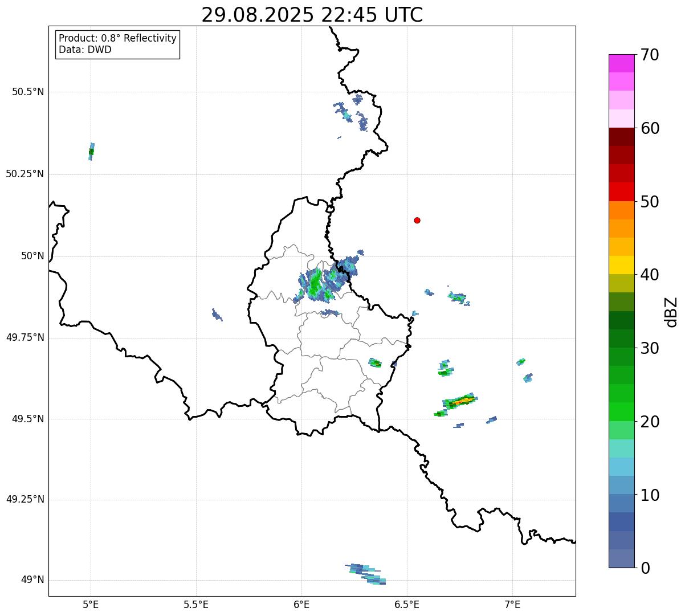Click the 30 colorbar tick label
685x616 pixels.
click(650, 348)
